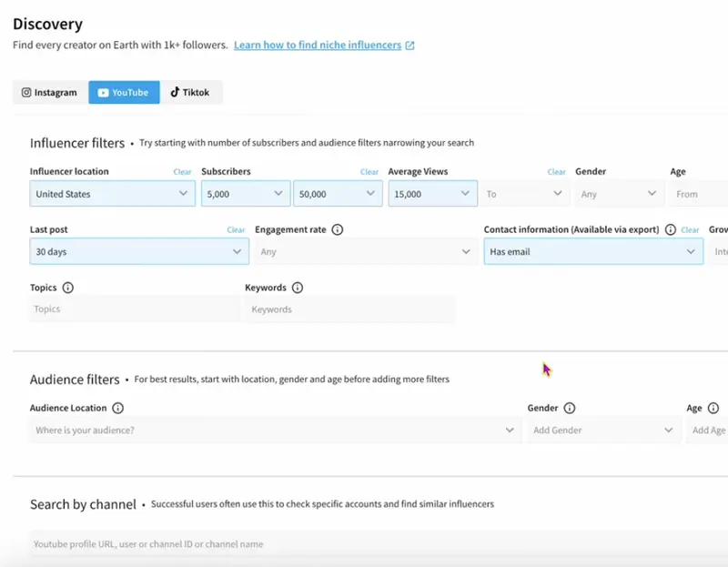728x567 pixels.
Task: Click the audience Age info icon
Action: pyautogui.click(x=713, y=409)
